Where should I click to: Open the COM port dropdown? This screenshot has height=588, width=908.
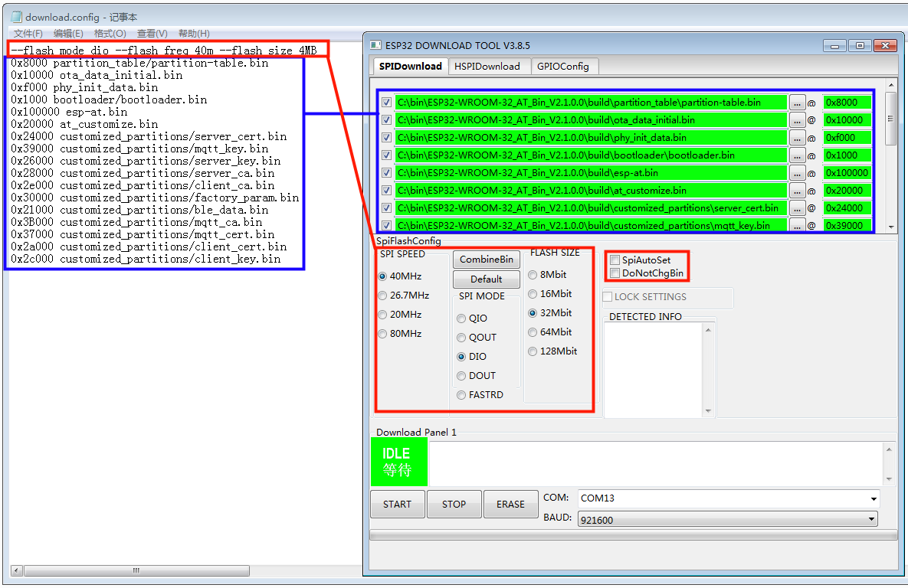[x=873, y=498]
